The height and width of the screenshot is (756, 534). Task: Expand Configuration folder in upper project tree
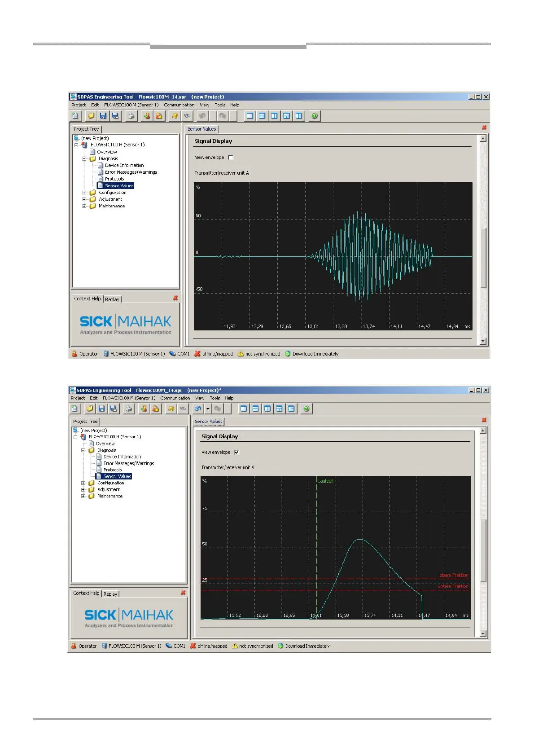pos(84,193)
